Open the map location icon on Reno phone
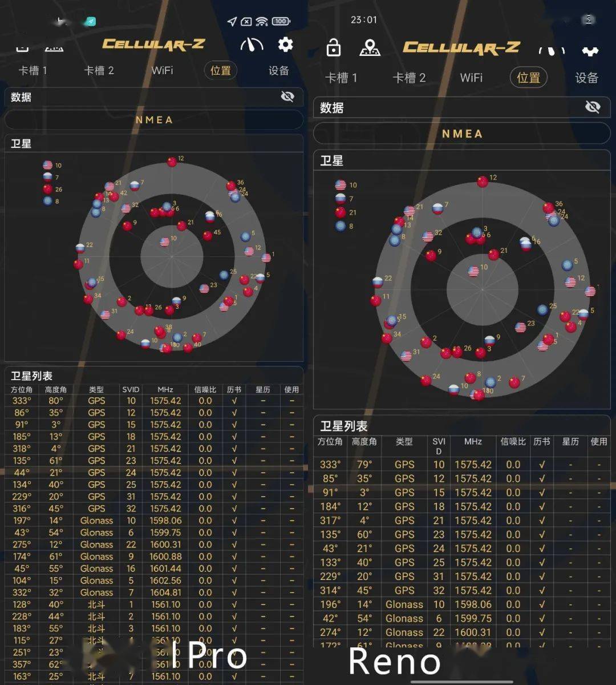Viewport: 616px width, 685px height. pos(370,47)
